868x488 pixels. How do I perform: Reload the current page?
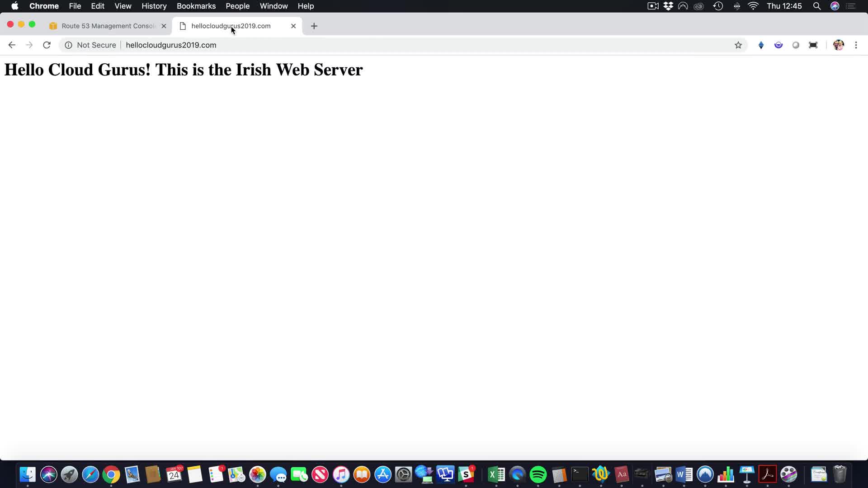click(47, 45)
